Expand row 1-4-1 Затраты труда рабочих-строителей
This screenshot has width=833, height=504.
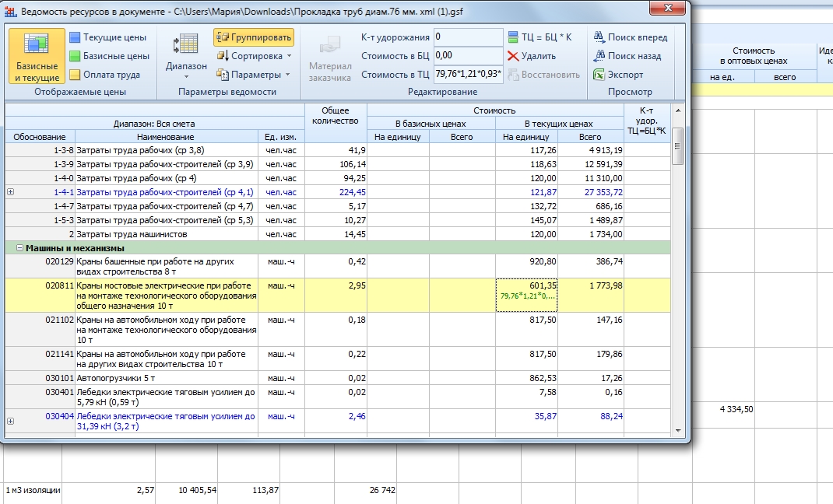click(x=10, y=192)
